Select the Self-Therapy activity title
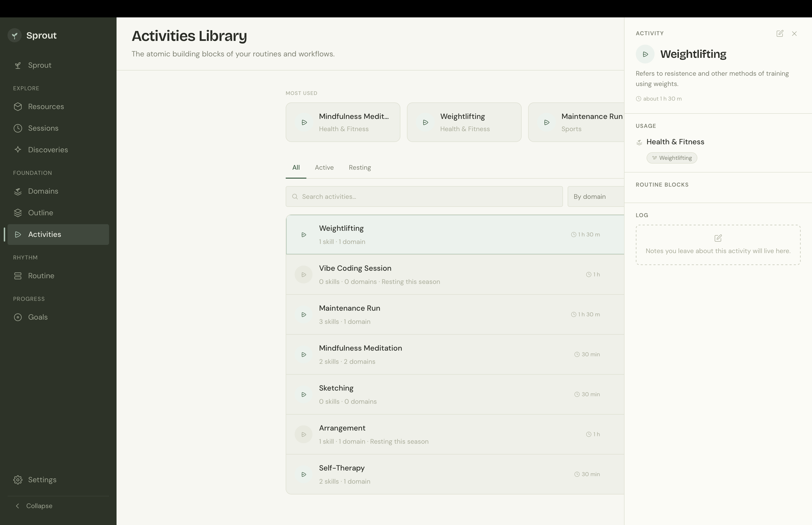 [342, 468]
